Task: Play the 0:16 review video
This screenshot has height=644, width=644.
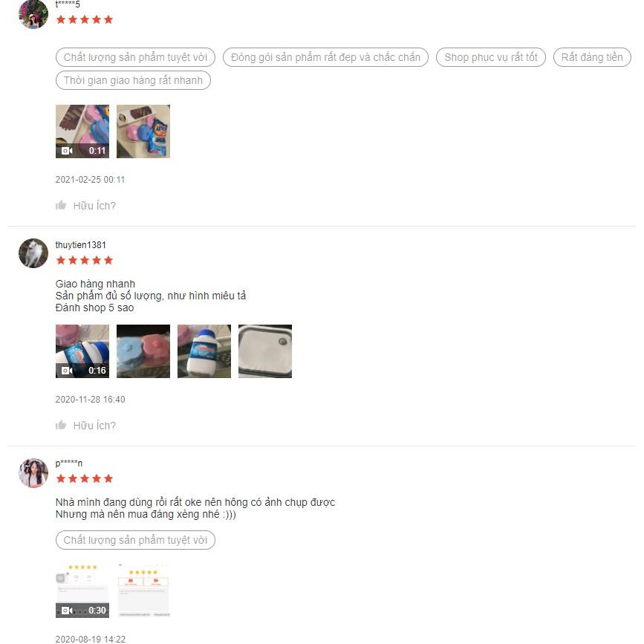Action: (x=82, y=351)
